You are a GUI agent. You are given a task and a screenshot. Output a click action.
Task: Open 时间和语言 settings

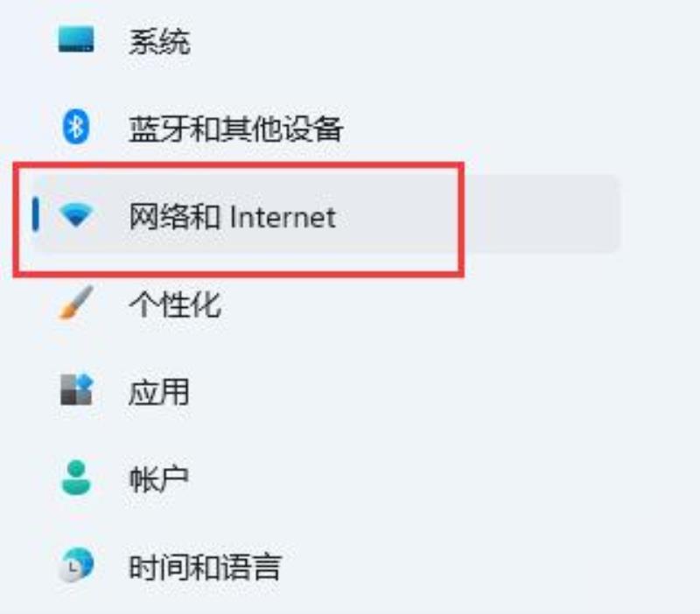point(205,567)
